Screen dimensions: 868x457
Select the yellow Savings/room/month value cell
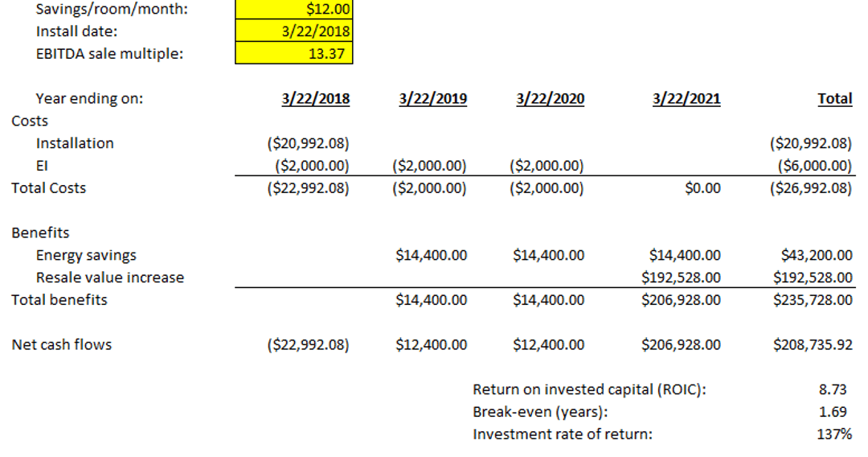click(x=294, y=10)
